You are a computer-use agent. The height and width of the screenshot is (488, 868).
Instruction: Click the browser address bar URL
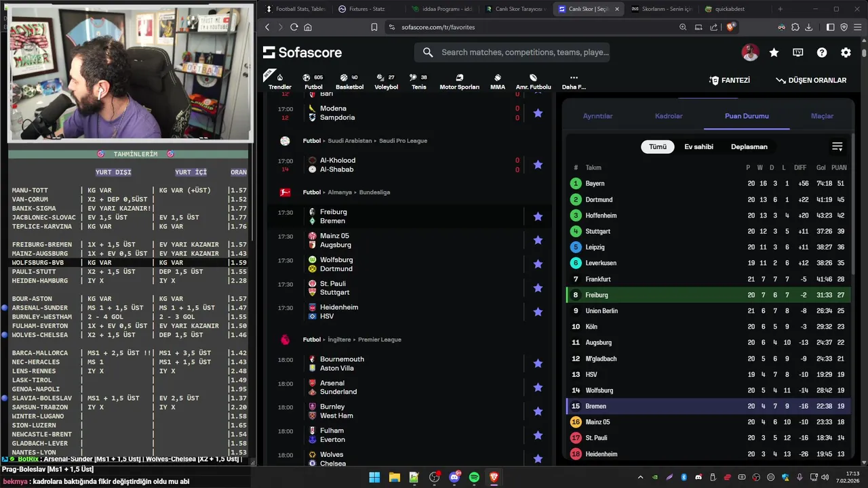click(438, 27)
